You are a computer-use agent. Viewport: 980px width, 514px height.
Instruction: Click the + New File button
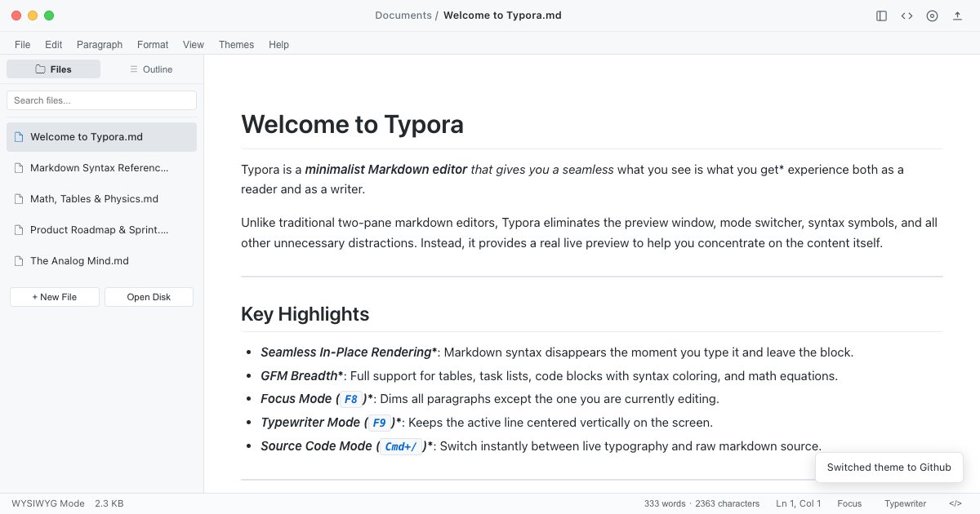click(x=55, y=297)
